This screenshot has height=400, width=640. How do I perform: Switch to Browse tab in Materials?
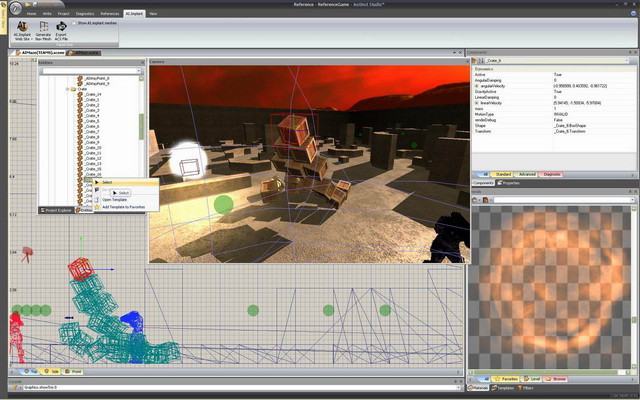click(x=556, y=379)
